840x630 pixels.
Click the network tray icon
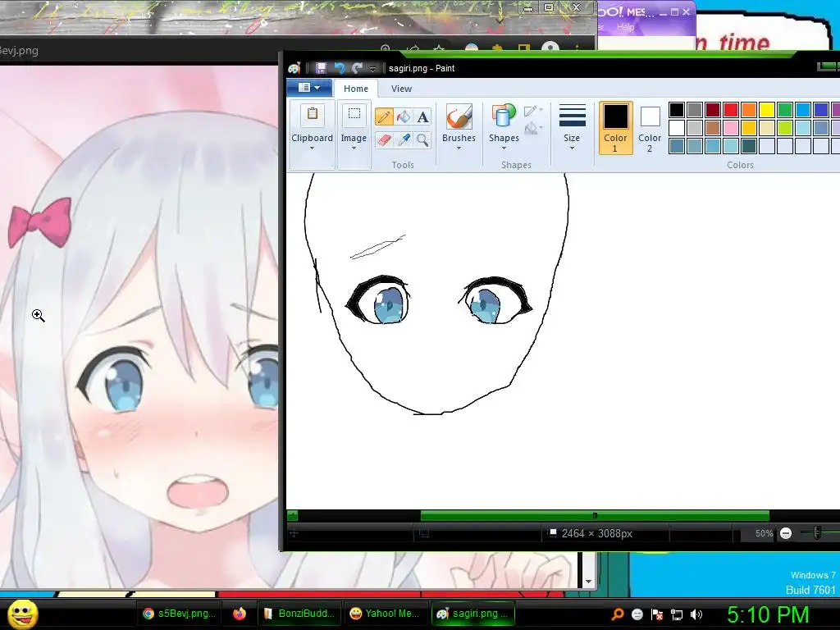pyautogui.click(x=677, y=614)
